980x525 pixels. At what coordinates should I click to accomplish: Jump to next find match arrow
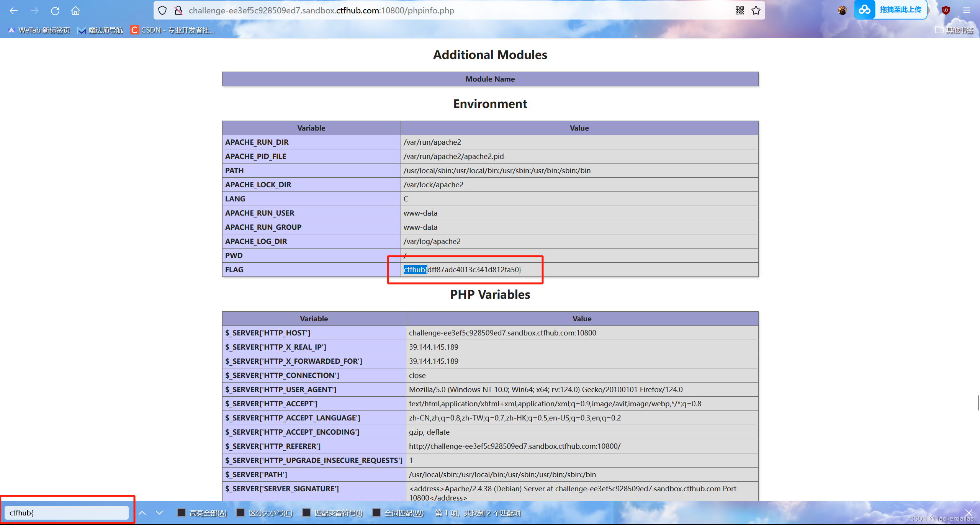click(159, 513)
